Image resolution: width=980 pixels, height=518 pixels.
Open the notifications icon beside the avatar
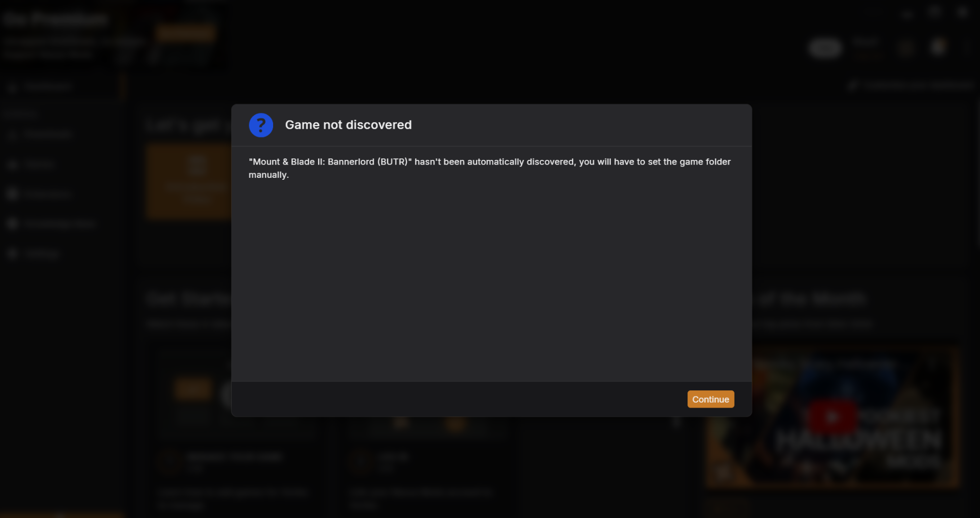906,49
